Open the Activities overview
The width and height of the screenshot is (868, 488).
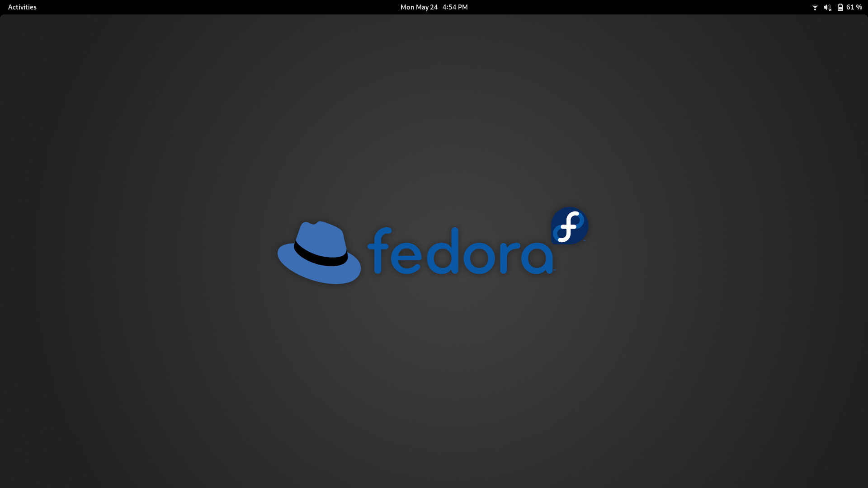[22, 7]
